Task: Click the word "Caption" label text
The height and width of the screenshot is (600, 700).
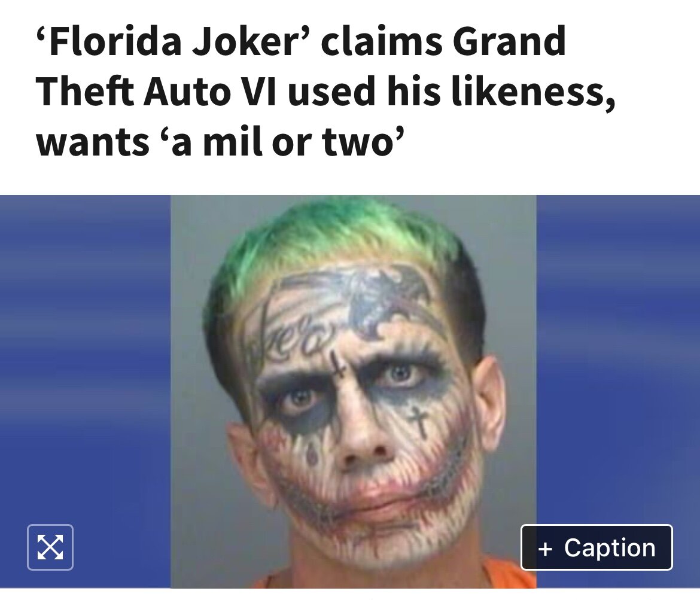Action: coord(610,548)
